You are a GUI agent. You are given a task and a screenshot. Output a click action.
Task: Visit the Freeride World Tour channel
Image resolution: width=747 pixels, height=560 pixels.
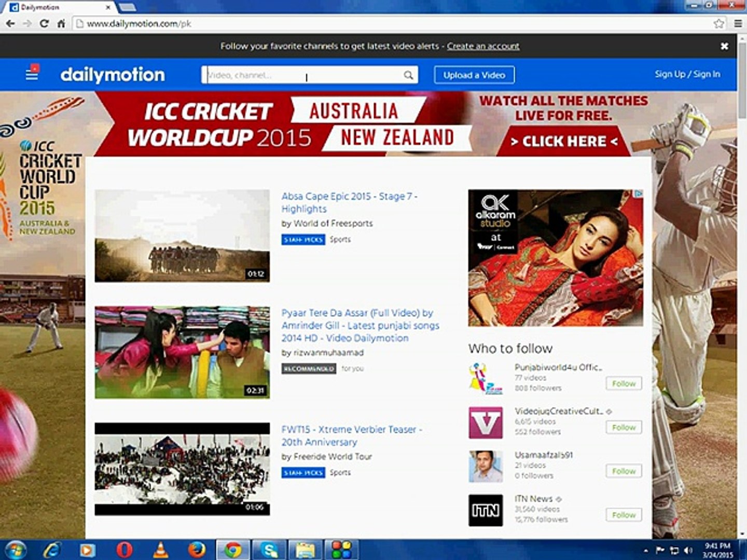point(333,457)
